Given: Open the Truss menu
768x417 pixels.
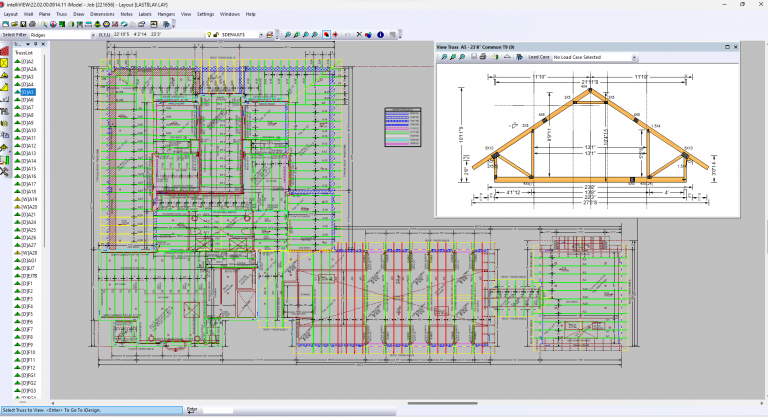Looking at the screenshot, I should coord(61,14).
